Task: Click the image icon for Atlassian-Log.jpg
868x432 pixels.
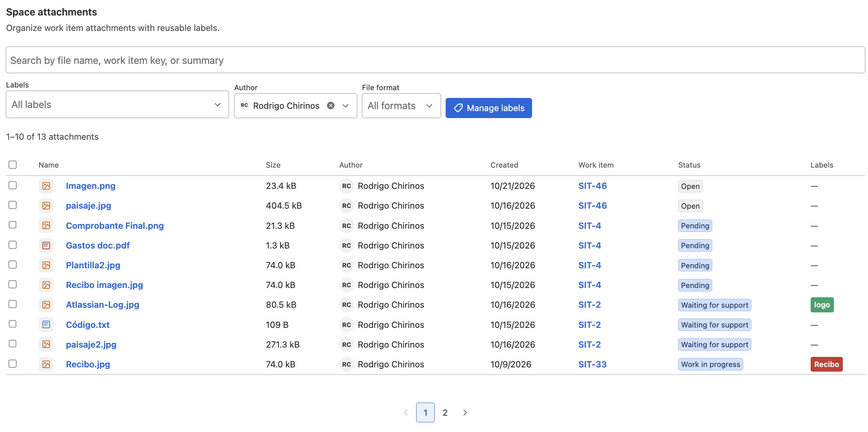Action: [x=46, y=305]
